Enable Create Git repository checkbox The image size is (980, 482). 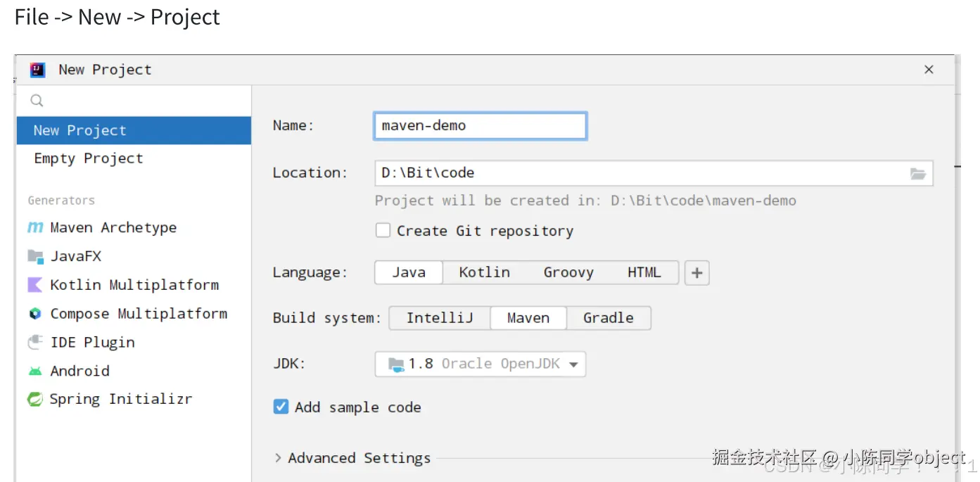(x=383, y=231)
